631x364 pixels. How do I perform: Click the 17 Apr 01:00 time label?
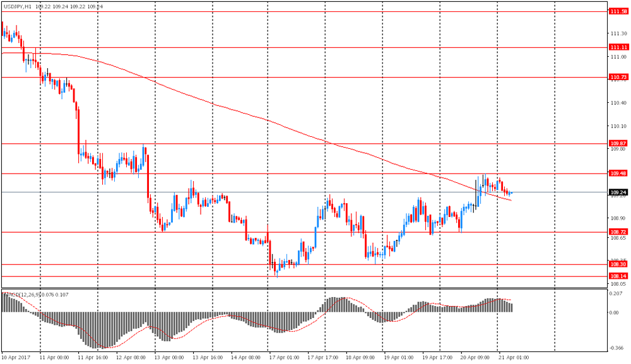click(284, 357)
